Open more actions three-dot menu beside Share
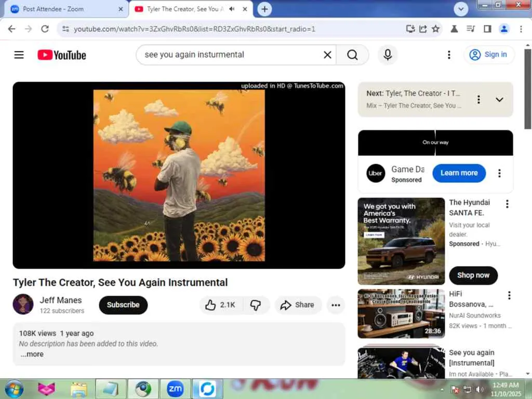532x399 pixels. pos(336,304)
